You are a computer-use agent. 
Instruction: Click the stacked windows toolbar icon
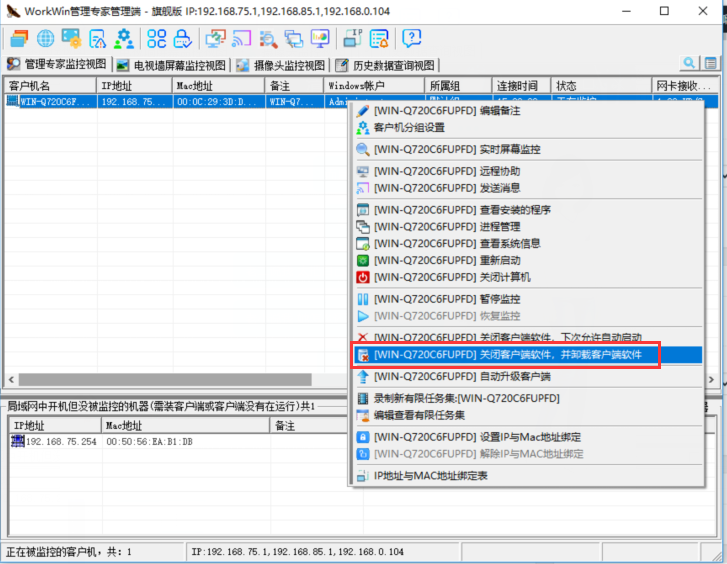pyautogui.click(x=19, y=38)
